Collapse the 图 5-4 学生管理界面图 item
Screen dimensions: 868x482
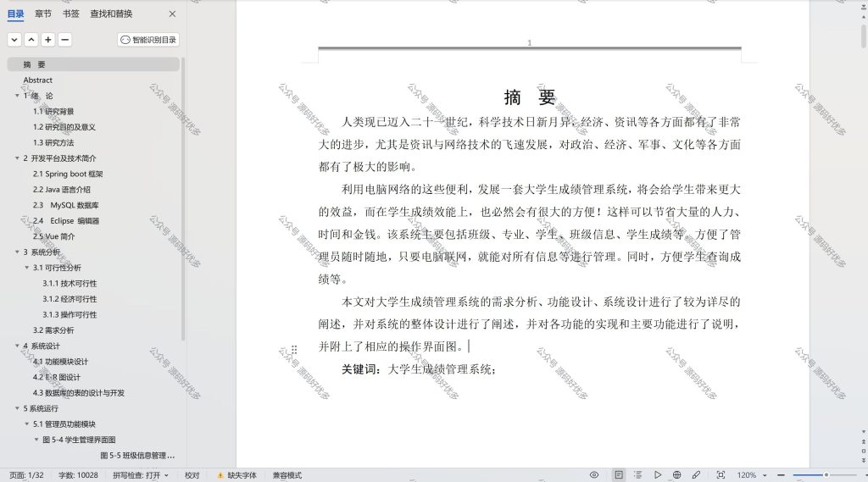pos(36,440)
